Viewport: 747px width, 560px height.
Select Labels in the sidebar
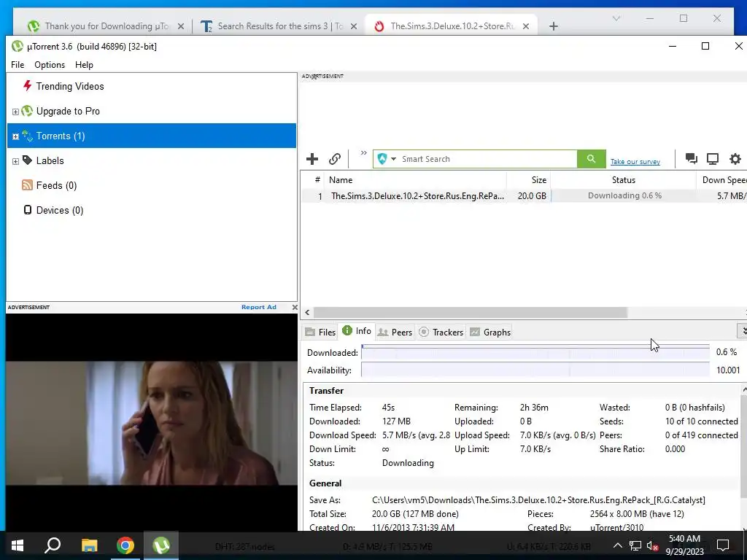pyautogui.click(x=50, y=160)
